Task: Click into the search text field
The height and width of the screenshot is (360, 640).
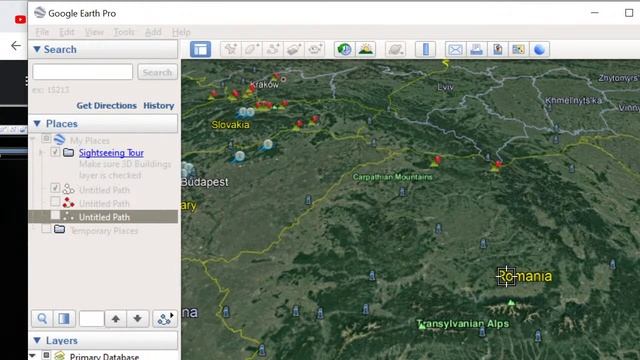Action: click(x=83, y=72)
